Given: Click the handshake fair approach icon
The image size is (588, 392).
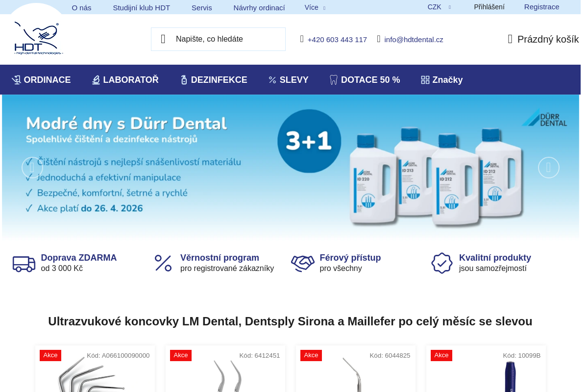Looking at the screenshot, I should click(303, 263).
